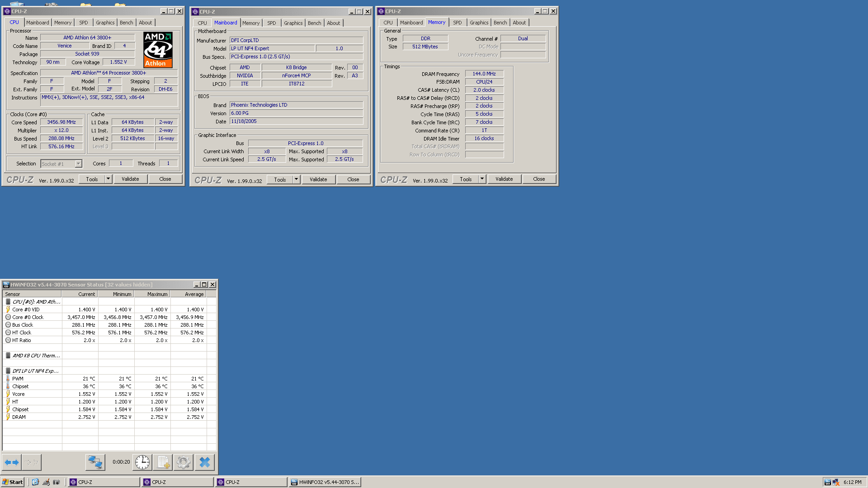
Task: Click the BIOS Date 11/18/2005 field
Action: [296, 121]
